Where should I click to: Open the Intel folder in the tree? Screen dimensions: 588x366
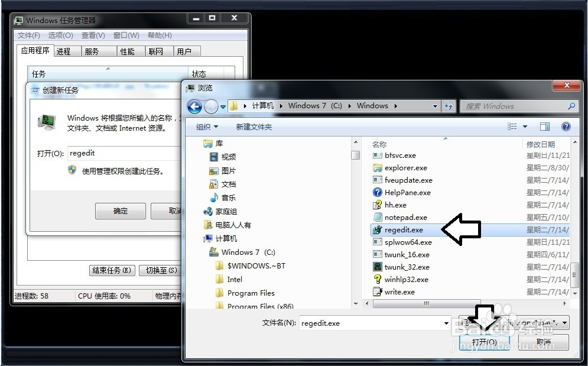pos(229,279)
